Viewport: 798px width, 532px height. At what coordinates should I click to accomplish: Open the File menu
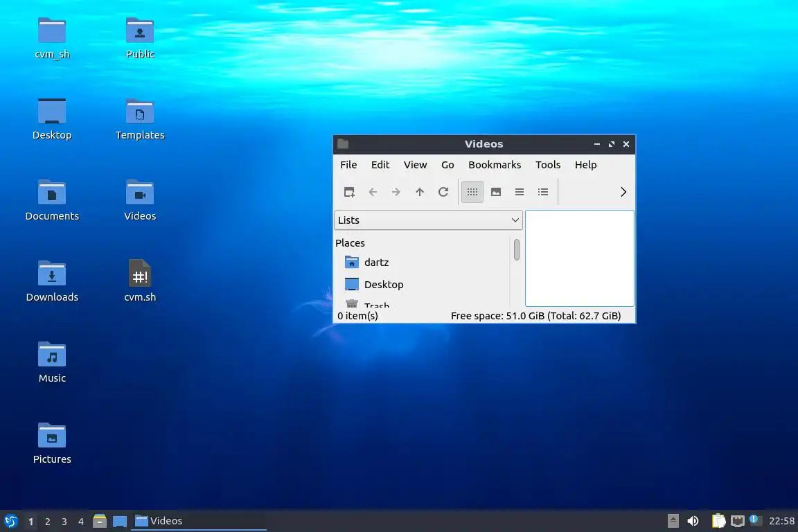(x=348, y=165)
